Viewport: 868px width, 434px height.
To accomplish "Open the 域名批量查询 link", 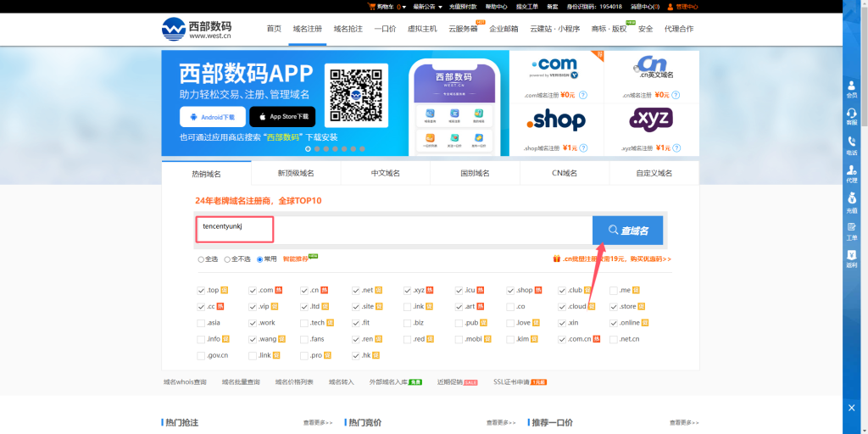I will 241,382.
